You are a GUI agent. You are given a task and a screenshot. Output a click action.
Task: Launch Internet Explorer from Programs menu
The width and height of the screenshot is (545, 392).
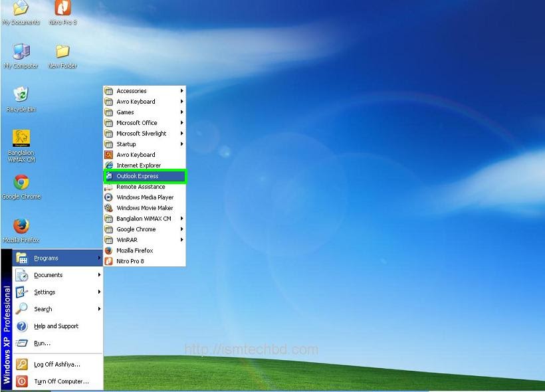pyautogui.click(x=145, y=165)
